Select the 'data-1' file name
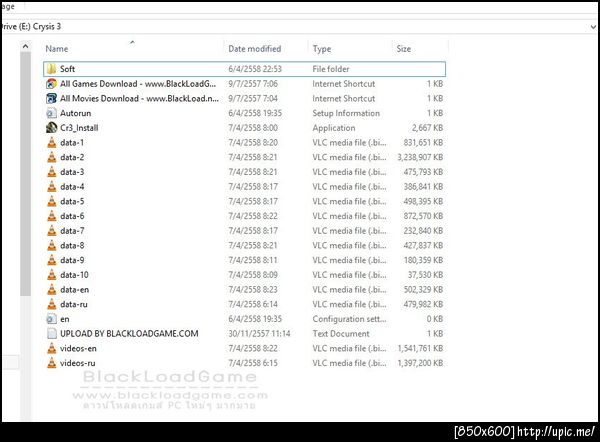 [72, 143]
